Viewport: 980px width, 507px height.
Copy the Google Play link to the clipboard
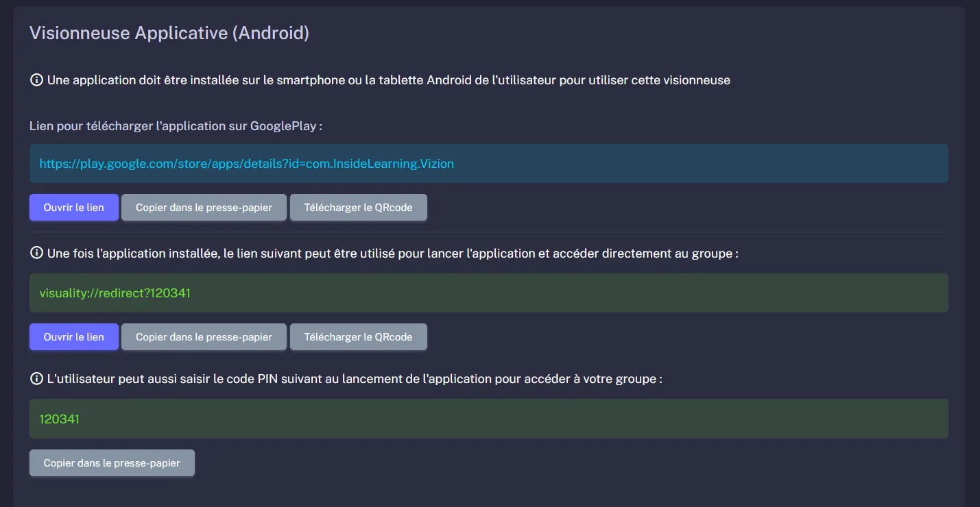point(204,207)
